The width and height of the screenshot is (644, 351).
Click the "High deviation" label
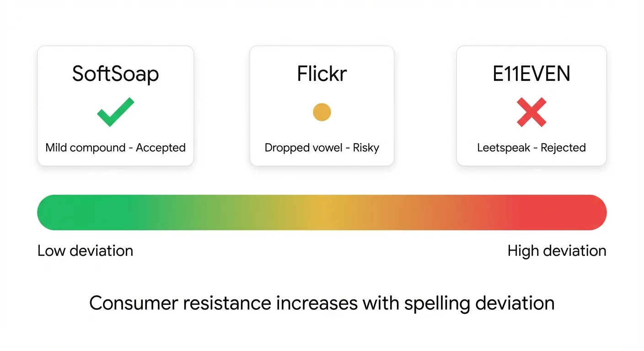click(x=557, y=251)
